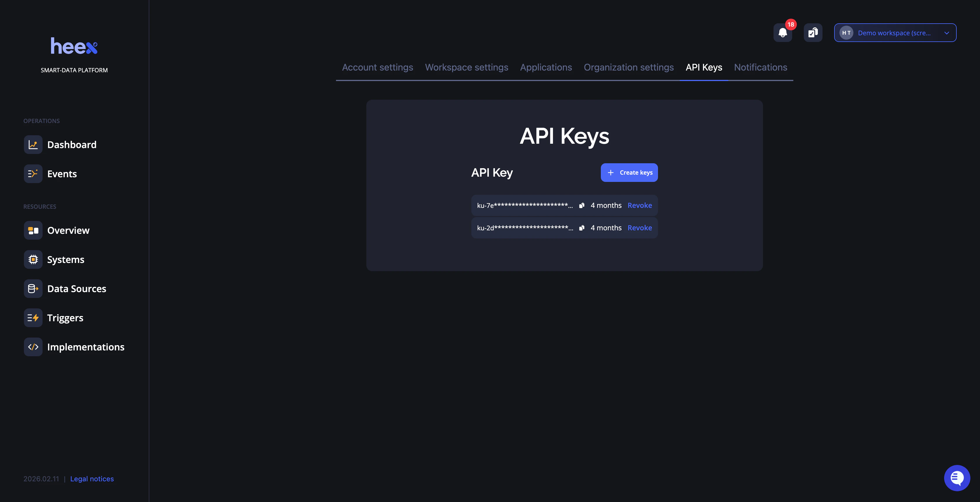Select the Implementations code icon
Screen dimensions: 980x502
[33, 347]
